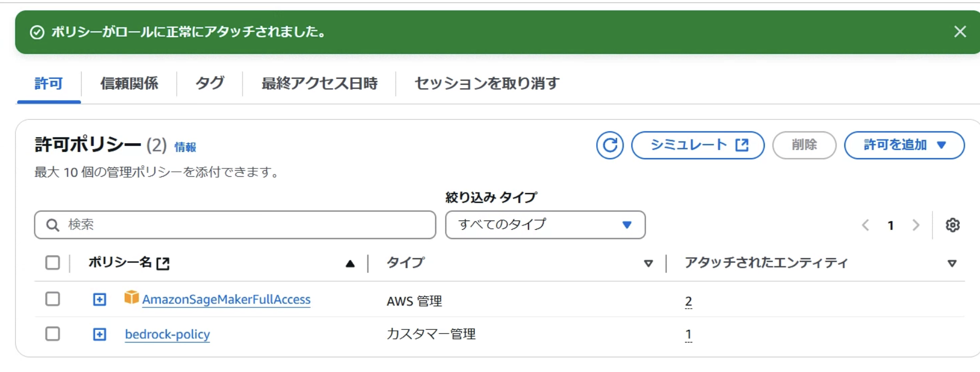Open the table preferences gear icon
This screenshot has width=980, height=372.
coord(953,225)
